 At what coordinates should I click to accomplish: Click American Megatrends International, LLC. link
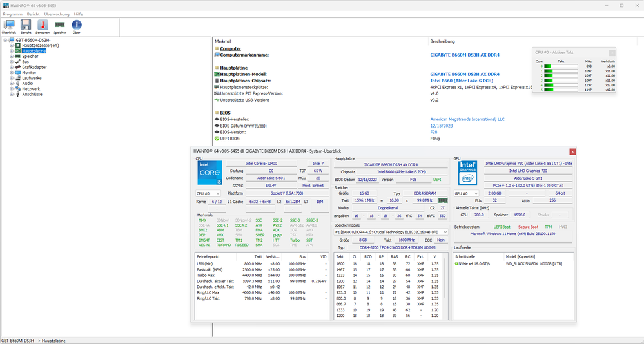[468, 119]
